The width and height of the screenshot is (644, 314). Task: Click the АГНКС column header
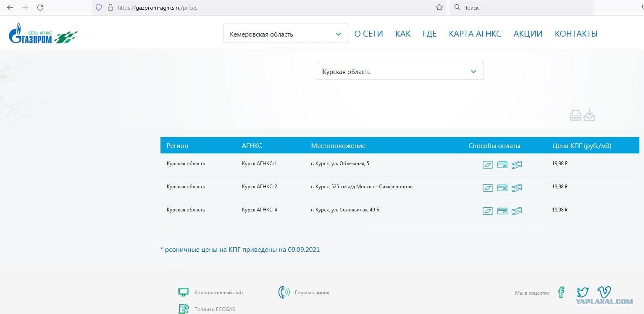(252, 146)
